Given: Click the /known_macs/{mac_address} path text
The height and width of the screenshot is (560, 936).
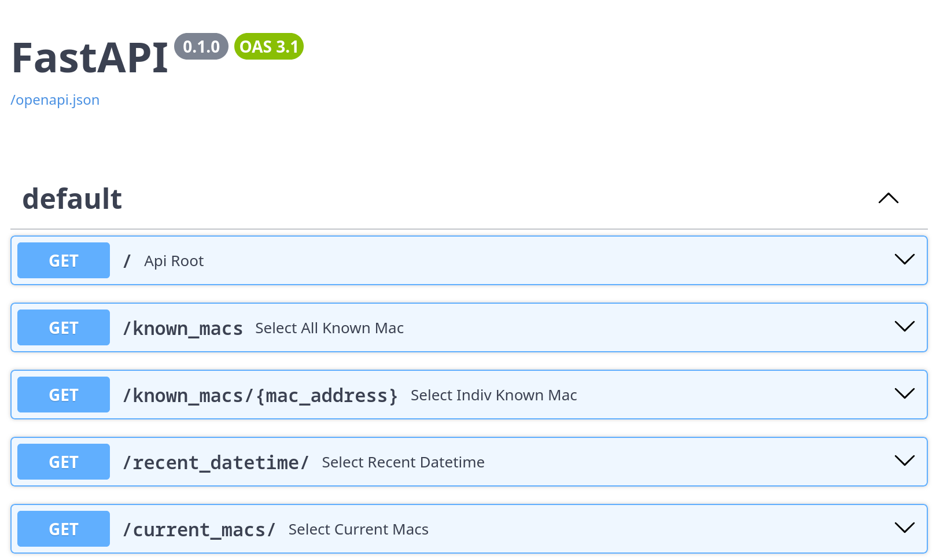Looking at the screenshot, I should 260,396.
